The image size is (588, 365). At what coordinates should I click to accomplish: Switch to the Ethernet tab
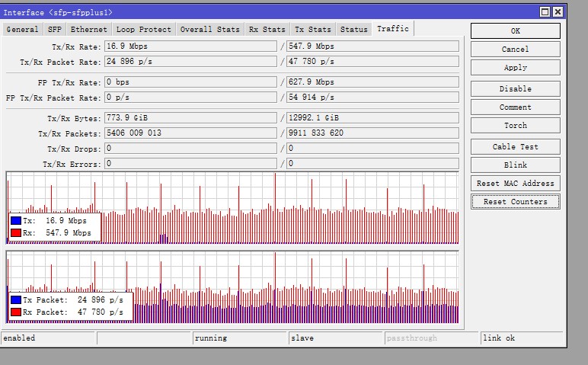point(89,29)
